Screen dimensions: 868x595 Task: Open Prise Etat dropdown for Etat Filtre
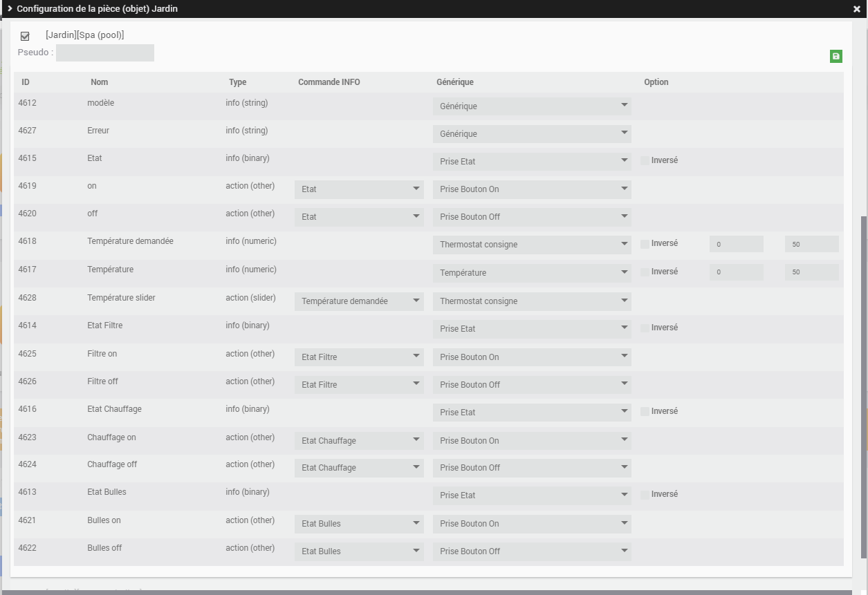pyautogui.click(x=532, y=329)
